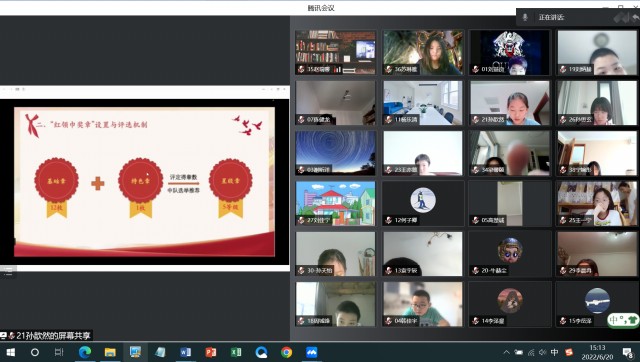The height and width of the screenshot is (362, 640).
Task: Open Excel from the taskbar
Action: click(x=236, y=352)
